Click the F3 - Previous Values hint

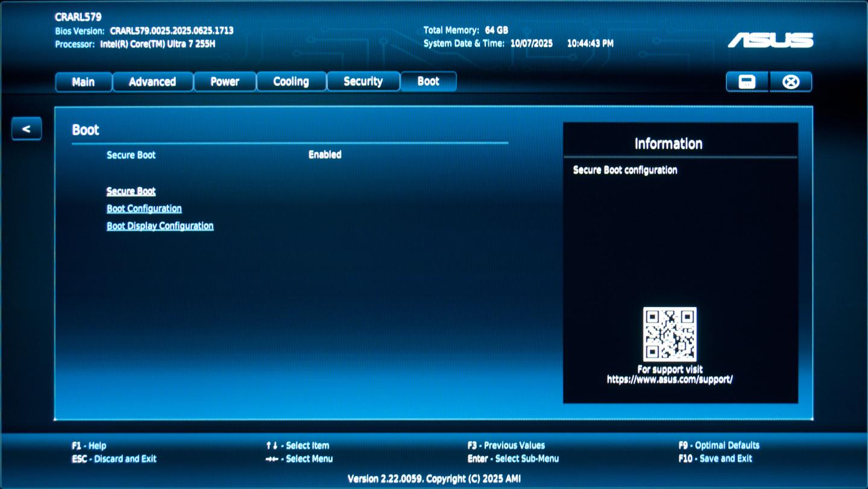[x=506, y=446]
